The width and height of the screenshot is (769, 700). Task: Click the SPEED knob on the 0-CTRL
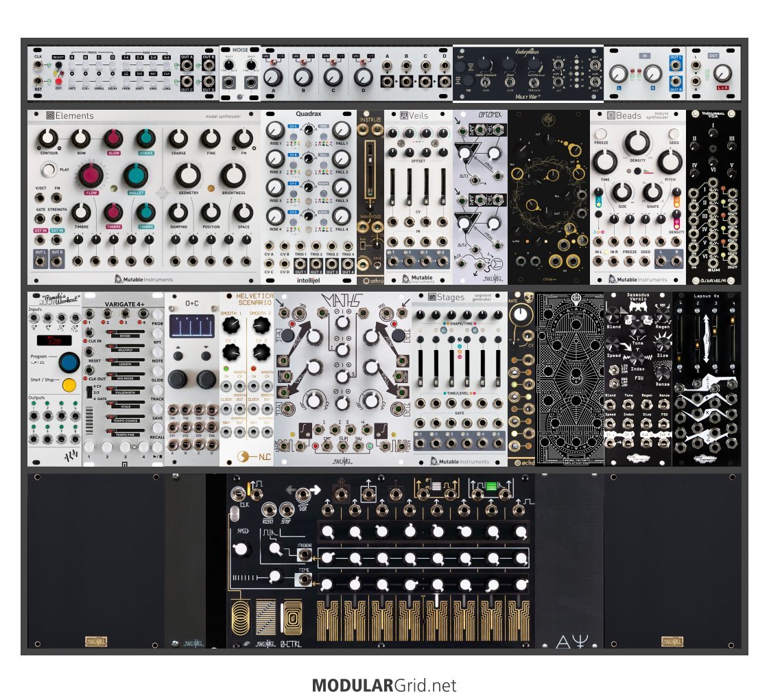pos(241,549)
